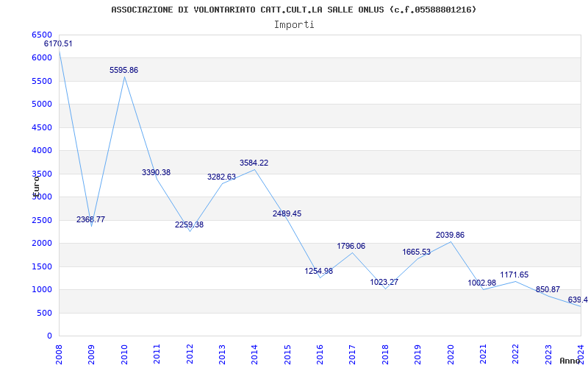Click data label 1254.98
The width and height of the screenshot is (588, 368).
click(x=319, y=271)
